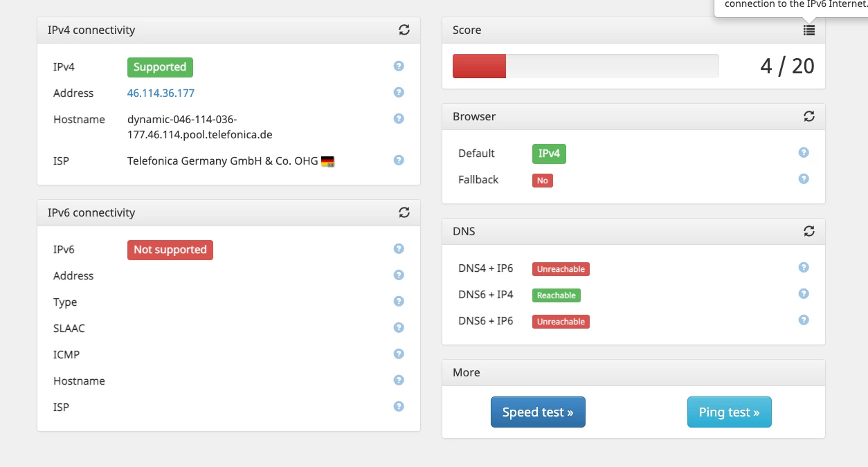Click the DNS4 + IP6 Unreachable badge

[x=561, y=269]
